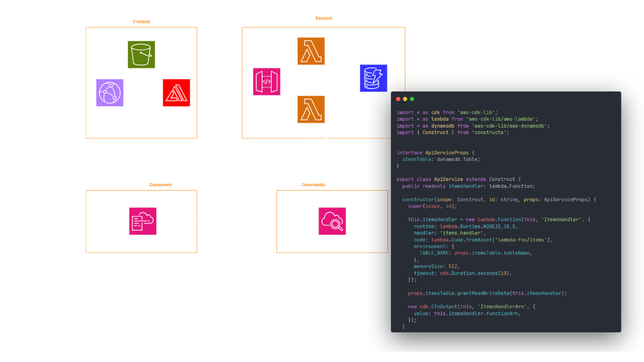644x362 pixels.
Task: Select the lower Lambda icon in Backend
Action: click(311, 109)
